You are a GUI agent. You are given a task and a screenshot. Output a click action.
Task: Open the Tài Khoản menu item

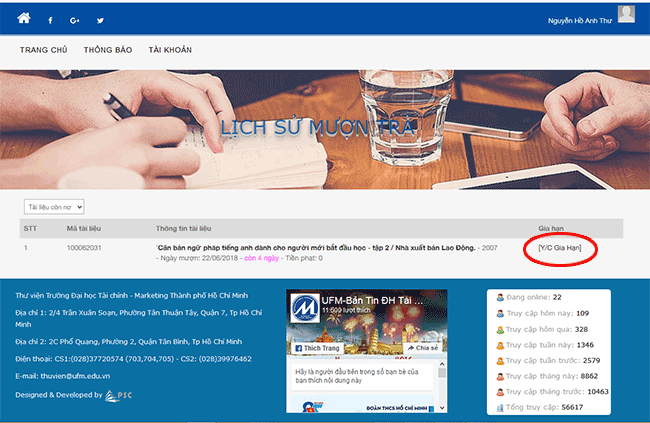(x=169, y=49)
